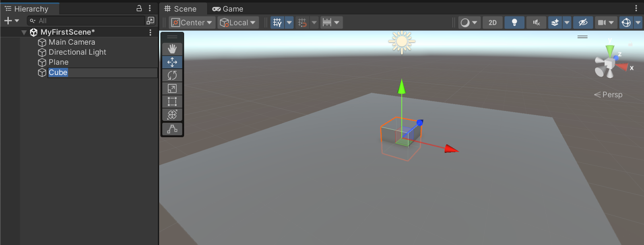Viewport: 644px width, 245px height.
Task: Select the Hand view tool
Action: click(172, 49)
